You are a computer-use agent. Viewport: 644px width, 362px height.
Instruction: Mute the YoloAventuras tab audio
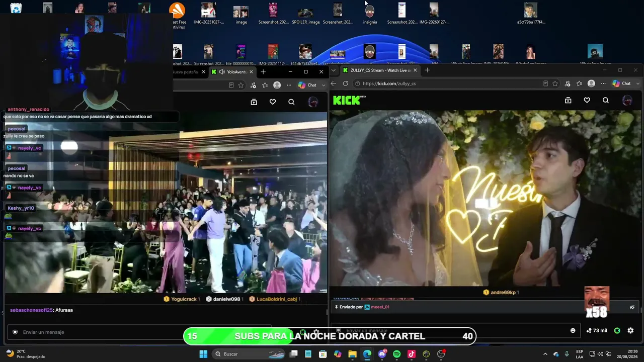(x=222, y=72)
